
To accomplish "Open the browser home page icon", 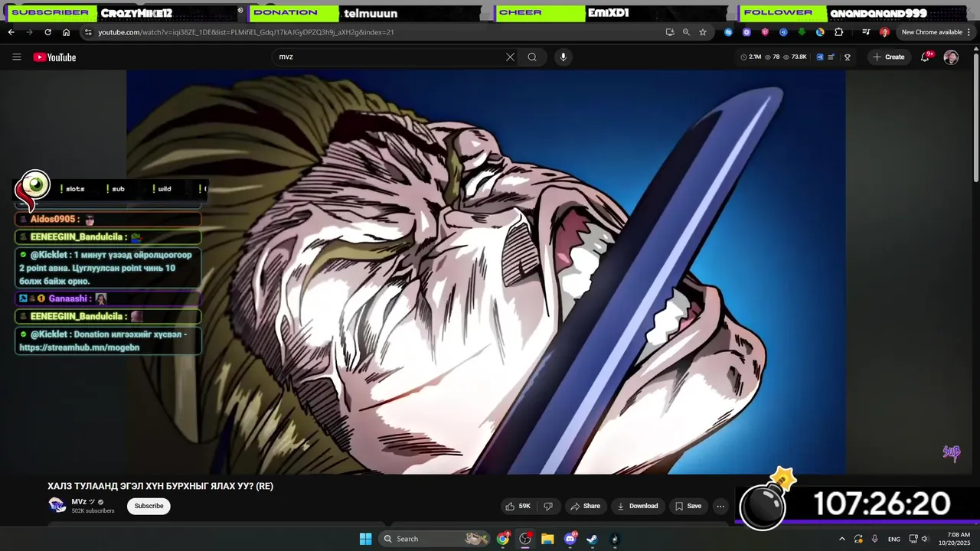I will point(66,32).
